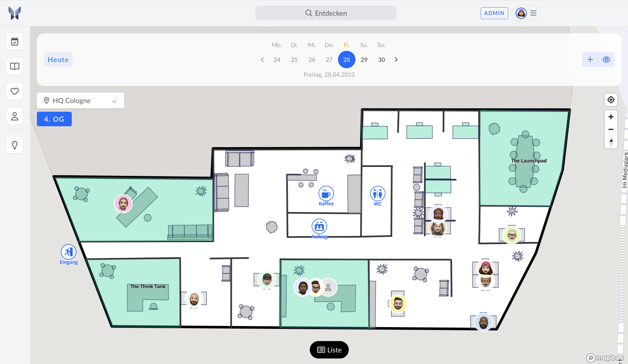Open the calendar bookings sidebar icon
The image size is (628, 364).
click(15, 42)
